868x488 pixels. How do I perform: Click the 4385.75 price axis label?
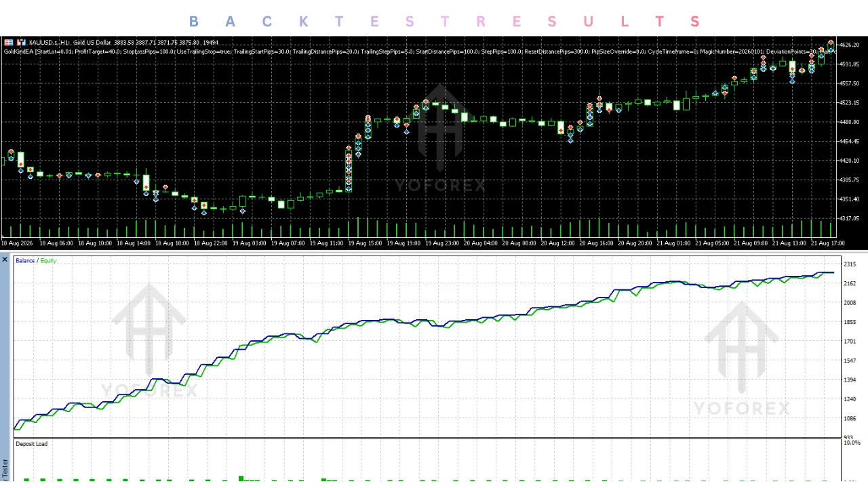(850, 180)
